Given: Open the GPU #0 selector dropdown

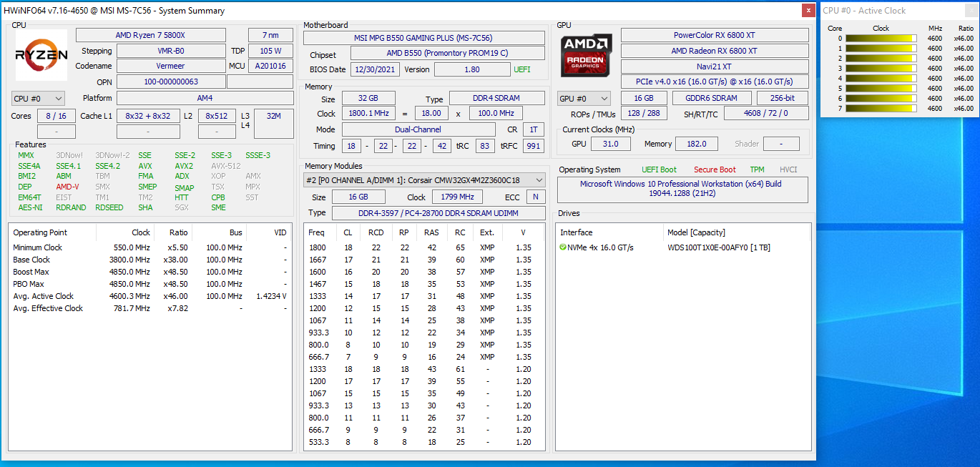Looking at the screenshot, I should click(x=584, y=99).
